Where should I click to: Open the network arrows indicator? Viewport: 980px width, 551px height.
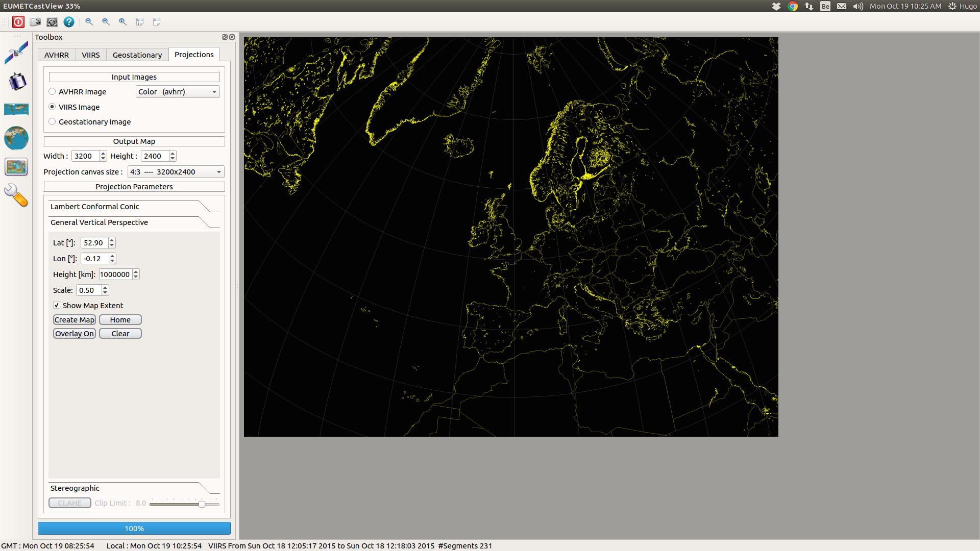pos(809,6)
